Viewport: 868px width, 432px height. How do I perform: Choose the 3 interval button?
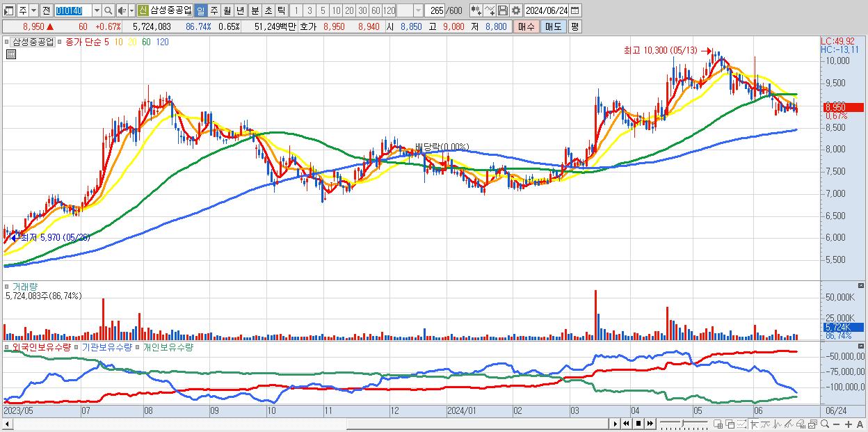click(310, 10)
